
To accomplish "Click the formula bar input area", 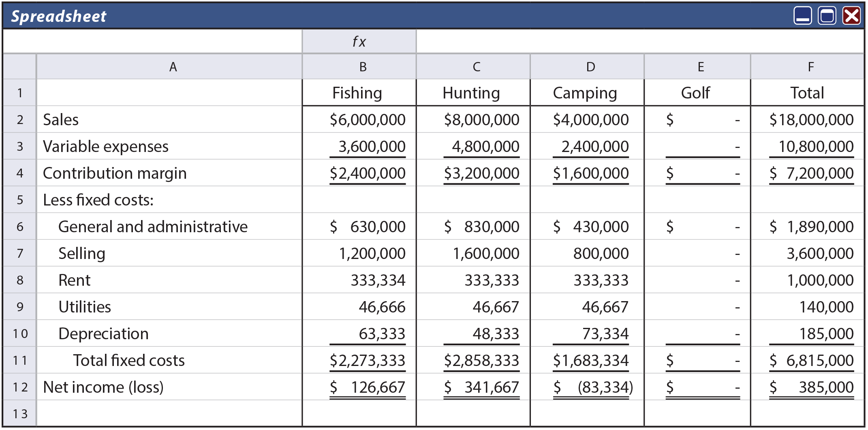I will (640, 41).
